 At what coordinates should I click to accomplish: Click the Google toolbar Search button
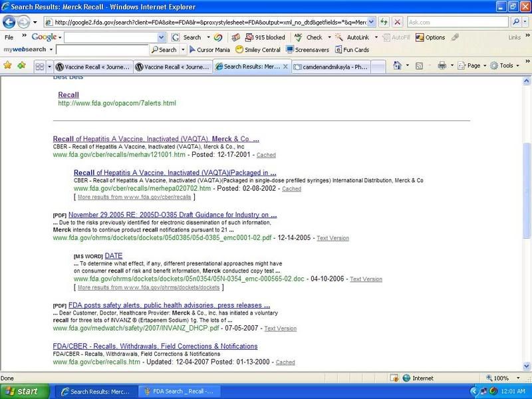[186, 37]
